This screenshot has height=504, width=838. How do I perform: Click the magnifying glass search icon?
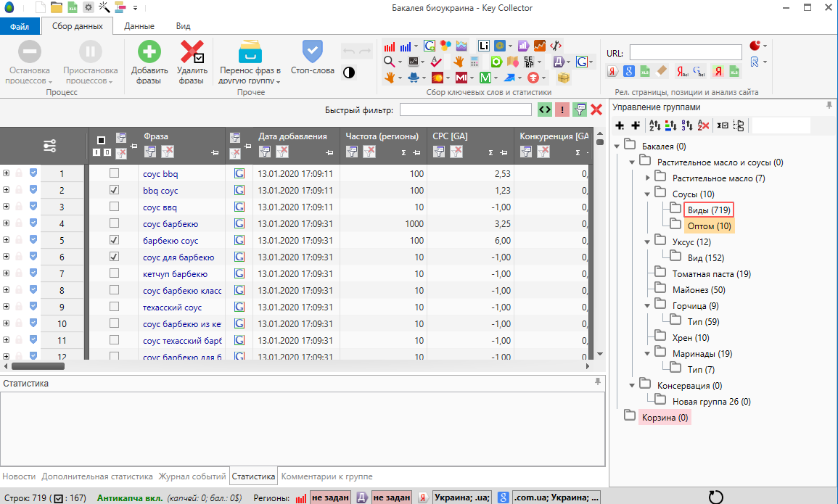pos(389,62)
